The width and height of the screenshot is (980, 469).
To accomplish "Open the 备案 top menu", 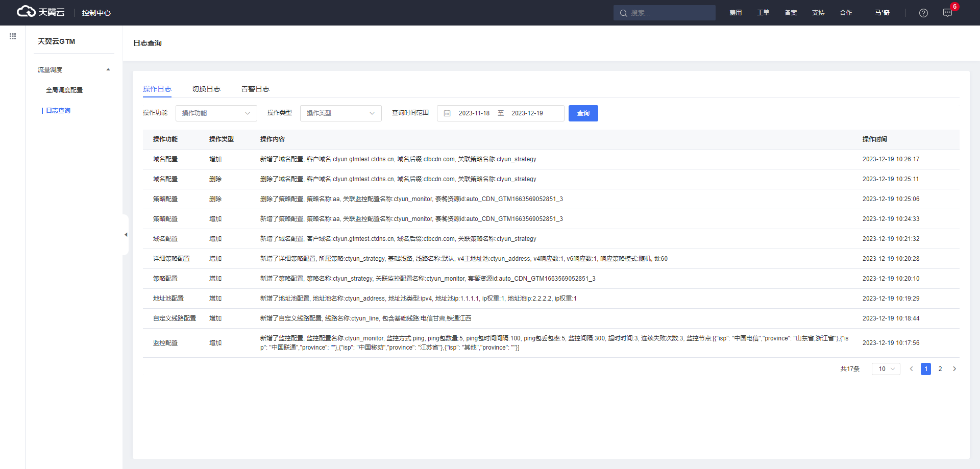I will tap(791, 13).
